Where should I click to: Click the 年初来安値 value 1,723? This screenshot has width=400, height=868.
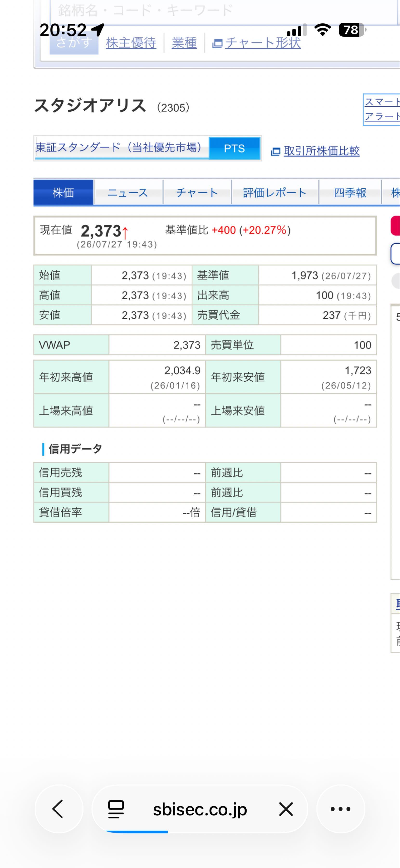click(358, 371)
